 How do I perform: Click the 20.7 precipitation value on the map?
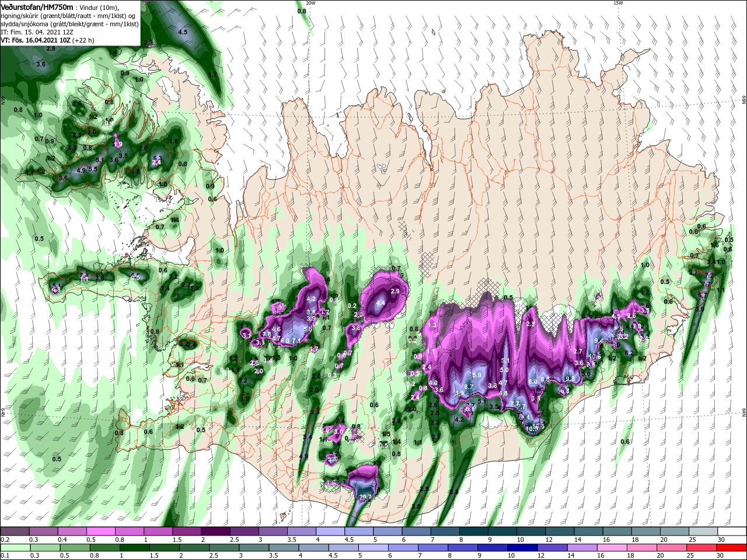365,497
